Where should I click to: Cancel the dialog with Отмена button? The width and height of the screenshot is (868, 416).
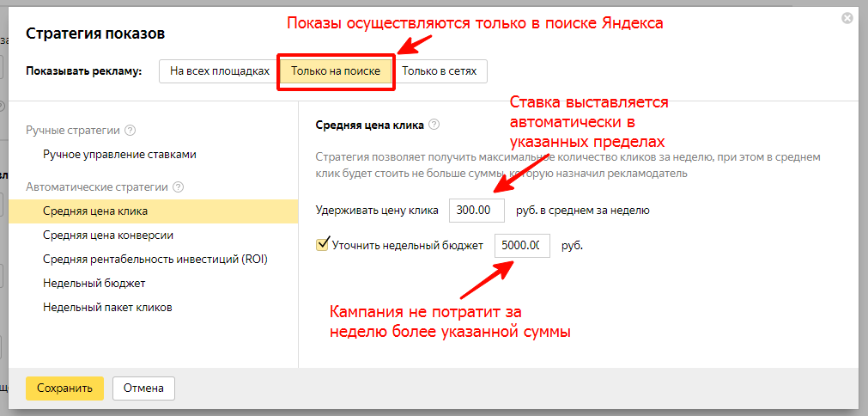click(143, 388)
